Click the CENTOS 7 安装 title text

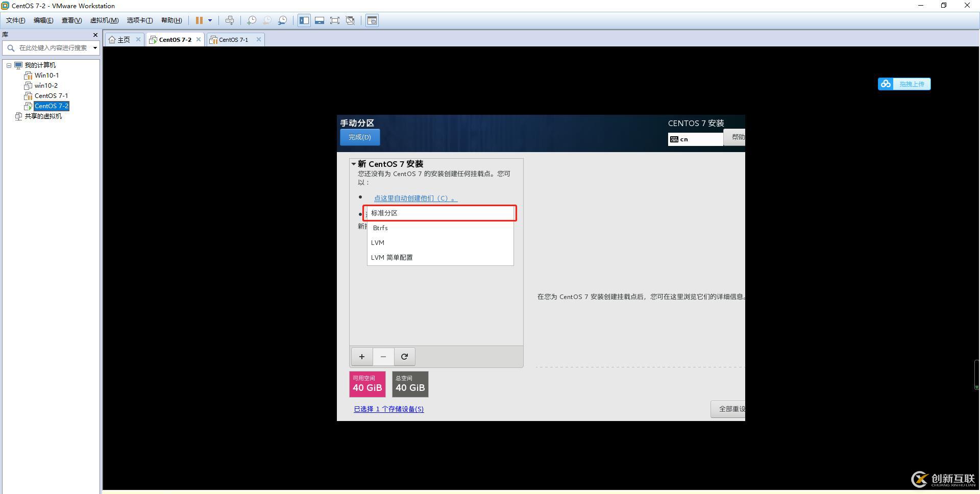pyautogui.click(x=696, y=123)
